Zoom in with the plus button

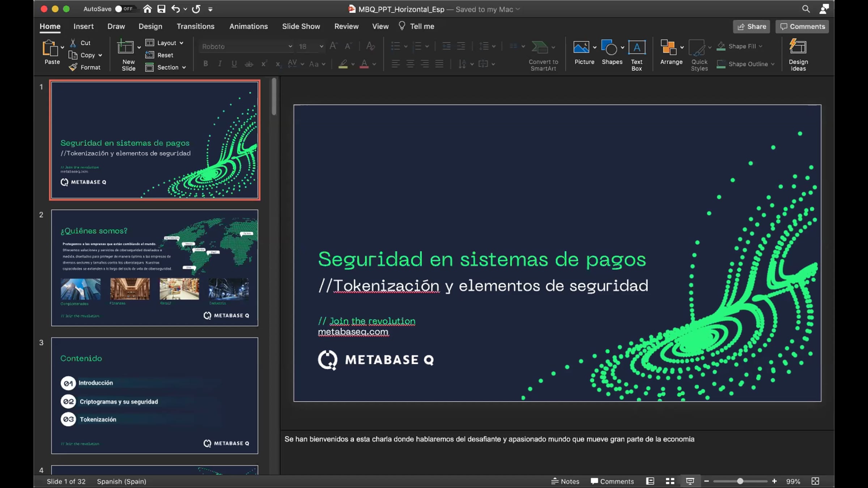click(774, 481)
